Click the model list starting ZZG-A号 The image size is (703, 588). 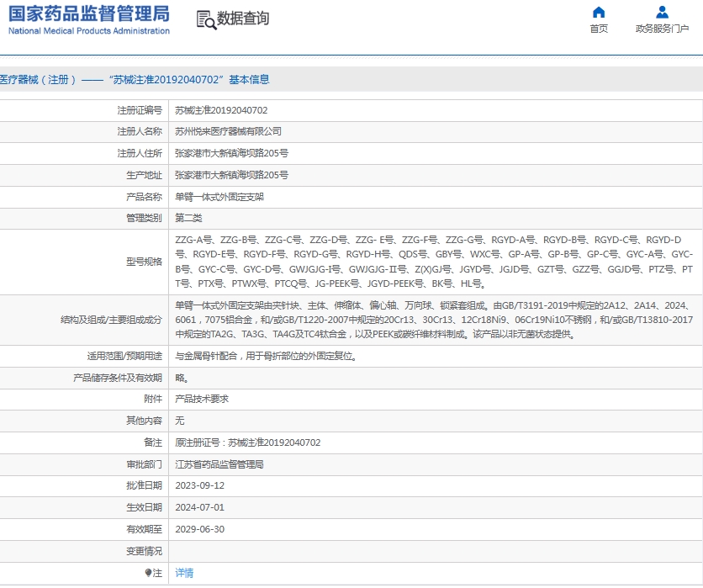[434, 262]
